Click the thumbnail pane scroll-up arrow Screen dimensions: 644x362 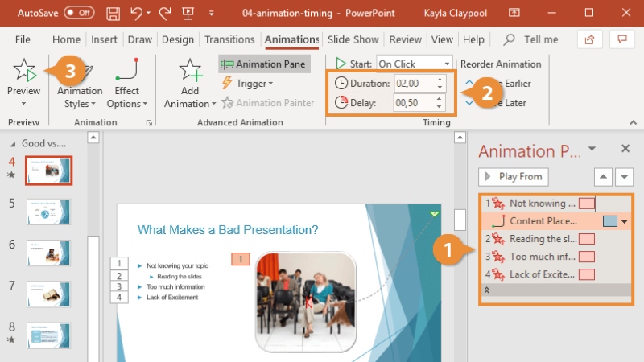93,138
